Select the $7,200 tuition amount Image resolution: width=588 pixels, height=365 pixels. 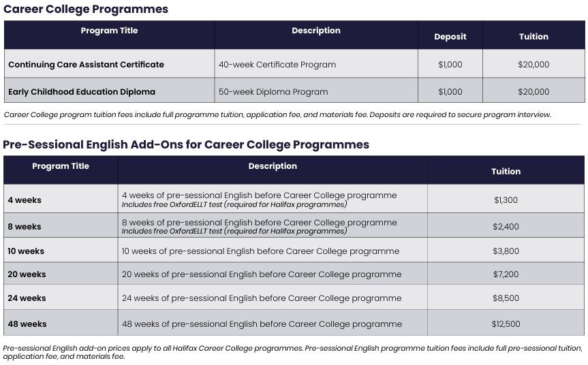click(506, 274)
